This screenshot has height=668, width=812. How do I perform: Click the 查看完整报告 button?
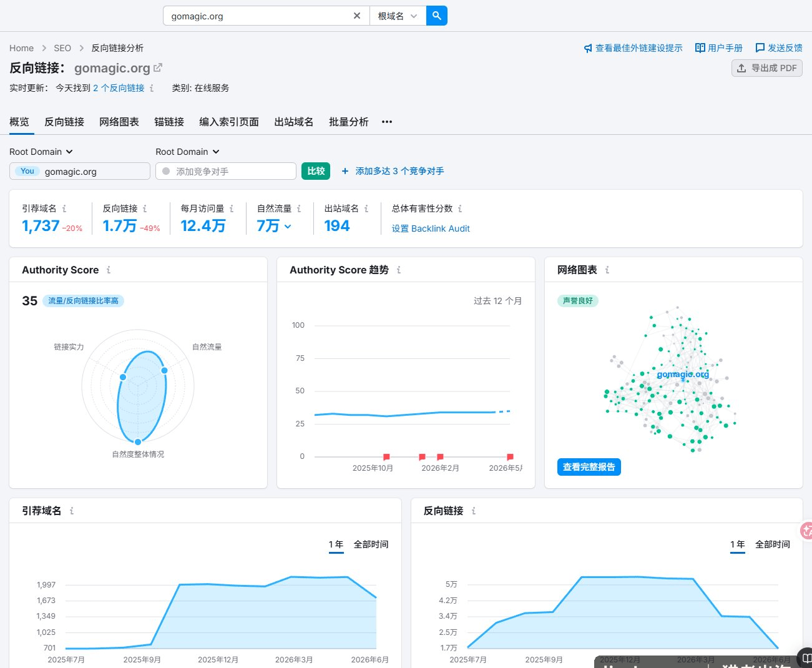point(589,467)
